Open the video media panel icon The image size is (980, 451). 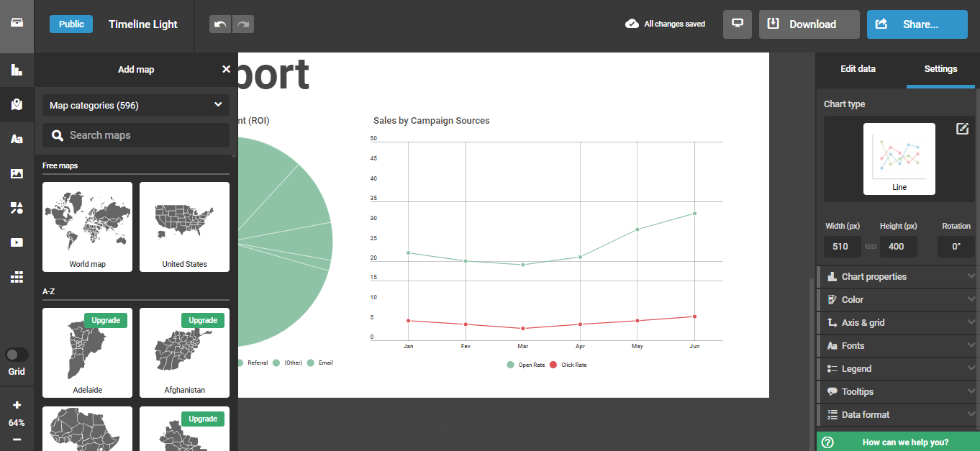[x=17, y=242]
